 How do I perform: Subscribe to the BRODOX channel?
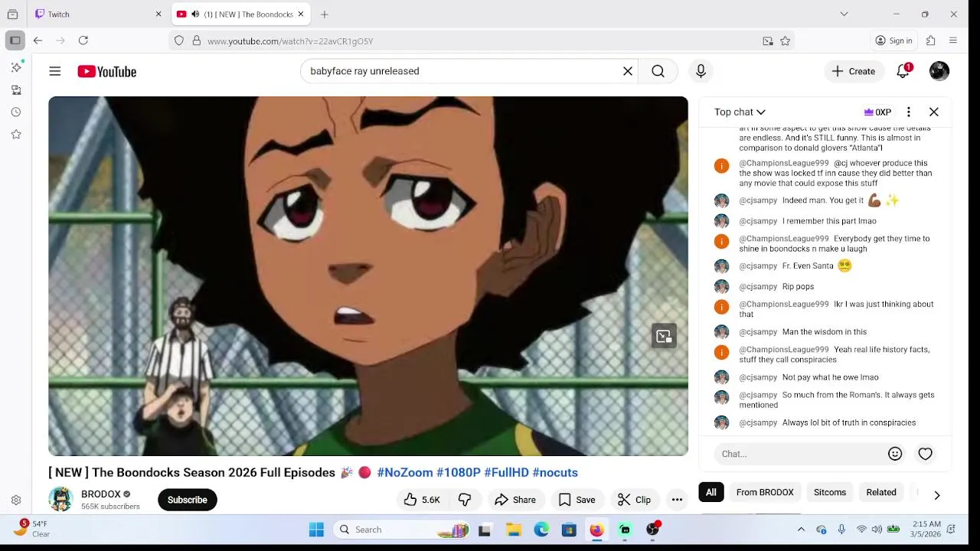coord(188,500)
